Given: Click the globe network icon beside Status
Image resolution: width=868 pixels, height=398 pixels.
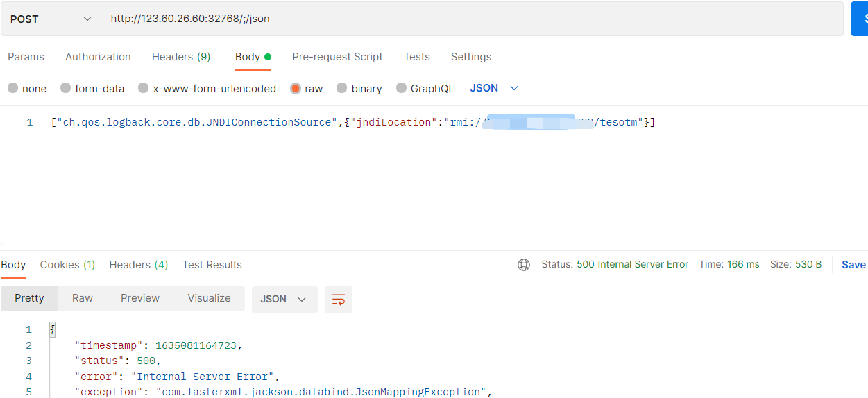Looking at the screenshot, I should [x=524, y=265].
